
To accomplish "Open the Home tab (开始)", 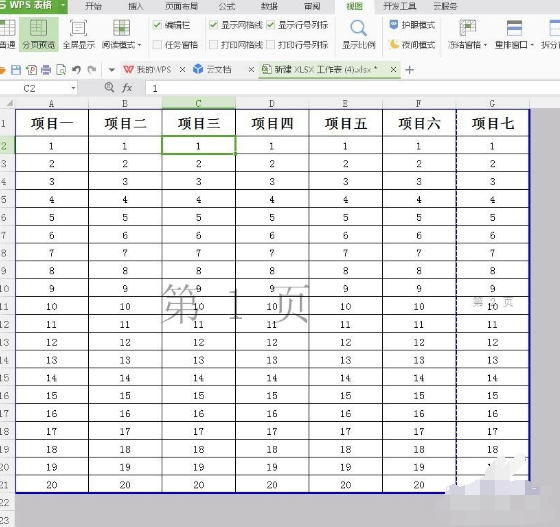I will 94,6.
